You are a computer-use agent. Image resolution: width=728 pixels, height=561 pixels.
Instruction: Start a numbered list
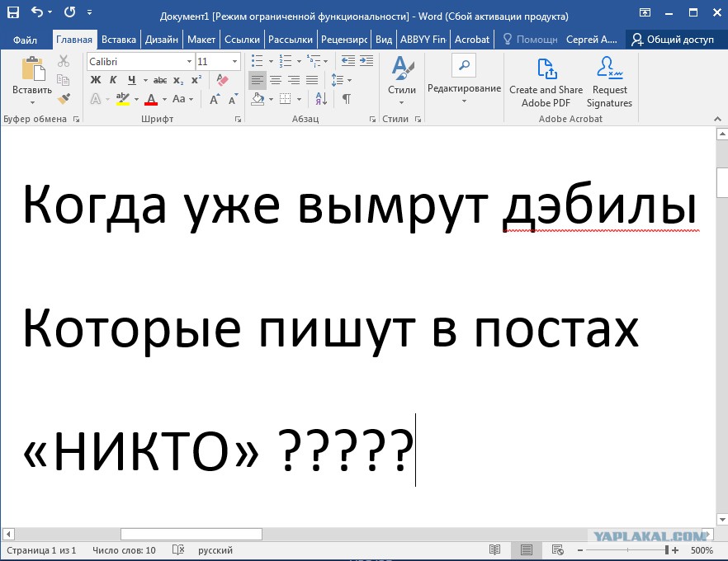(x=285, y=61)
